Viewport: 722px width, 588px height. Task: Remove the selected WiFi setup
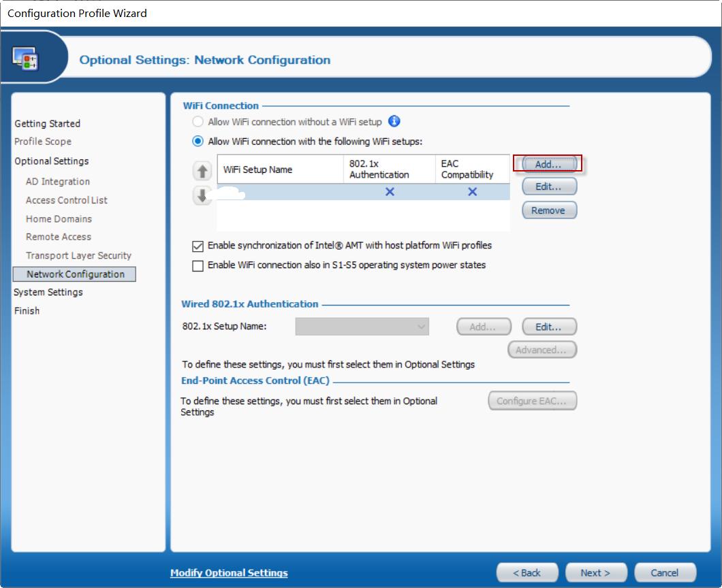point(548,210)
